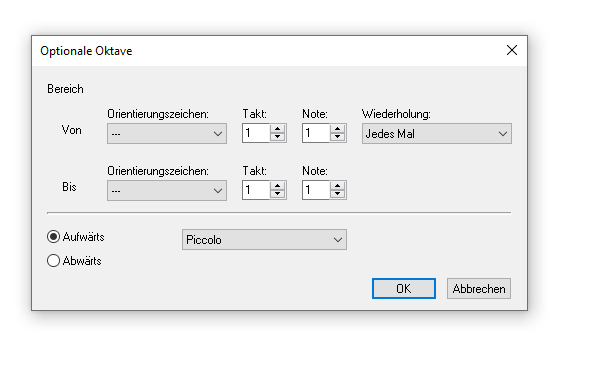Increase the Bis Takt value
This screenshot has width=590, height=377.
278,186
